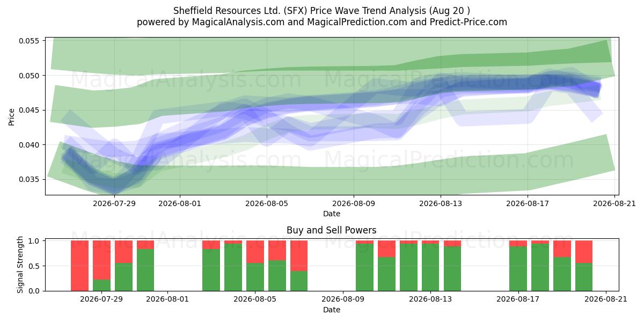Click the 2026-08-13 date tick under the bar chart
The height and width of the screenshot is (322, 644).
(430, 299)
